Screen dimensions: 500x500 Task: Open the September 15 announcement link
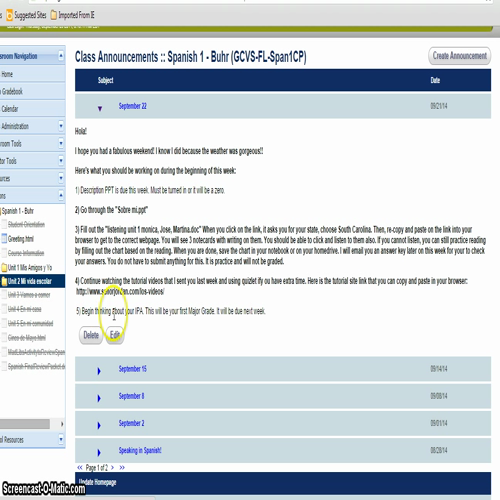(x=133, y=369)
